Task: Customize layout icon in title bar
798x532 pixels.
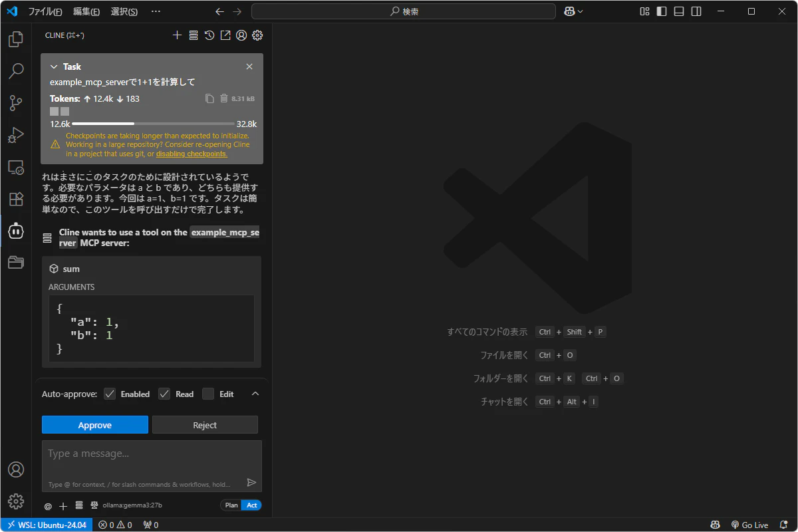Action: click(x=644, y=11)
